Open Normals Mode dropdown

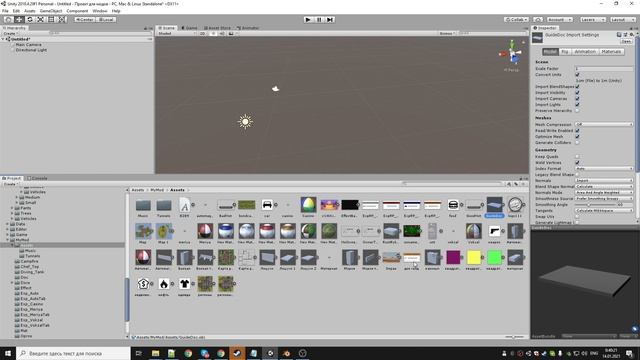604,192
